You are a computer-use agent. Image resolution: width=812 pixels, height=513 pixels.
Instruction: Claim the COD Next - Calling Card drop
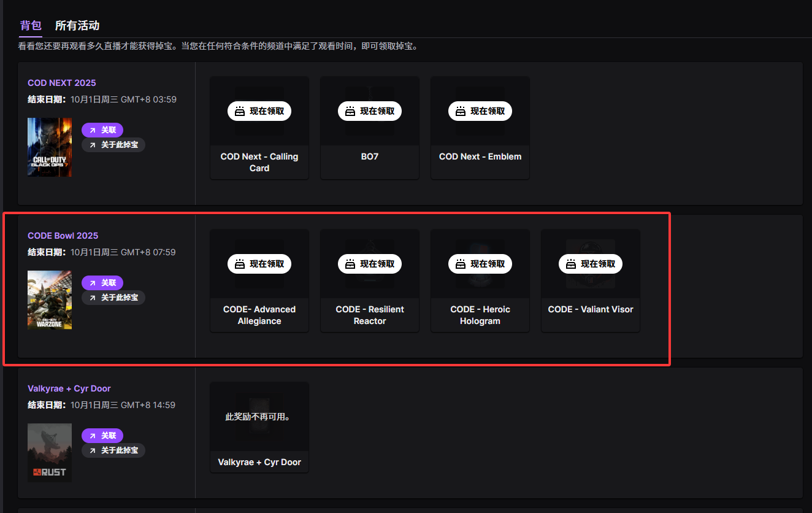259,111
